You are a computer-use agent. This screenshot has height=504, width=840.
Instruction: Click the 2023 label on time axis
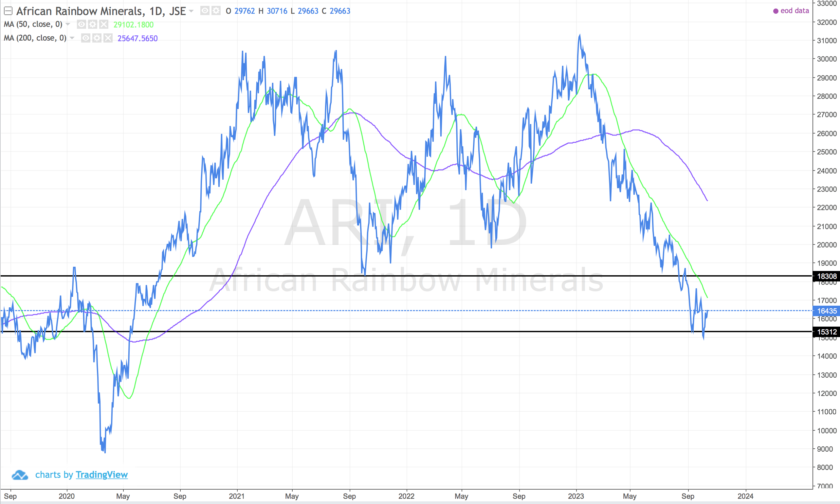pos(576,496)
